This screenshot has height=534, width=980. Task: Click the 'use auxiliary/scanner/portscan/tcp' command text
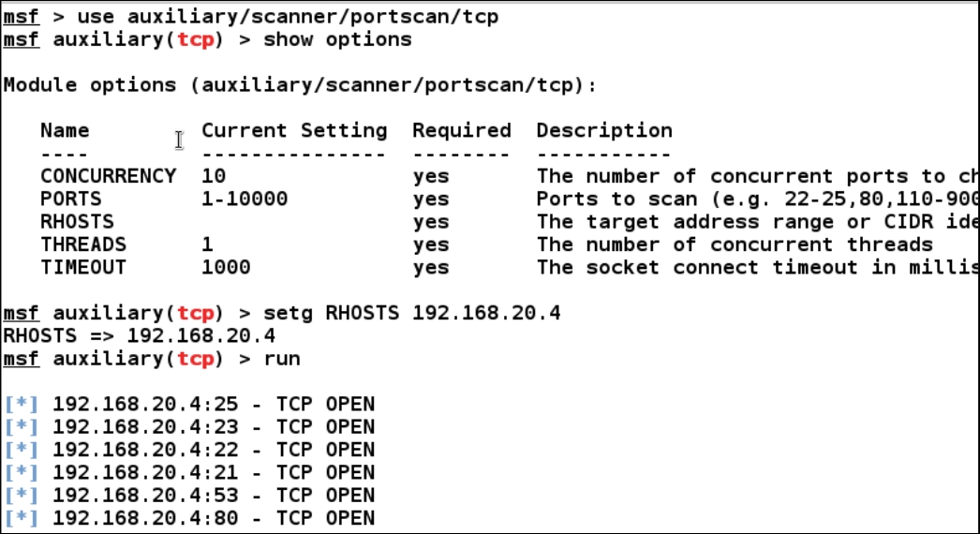(289, 17)
